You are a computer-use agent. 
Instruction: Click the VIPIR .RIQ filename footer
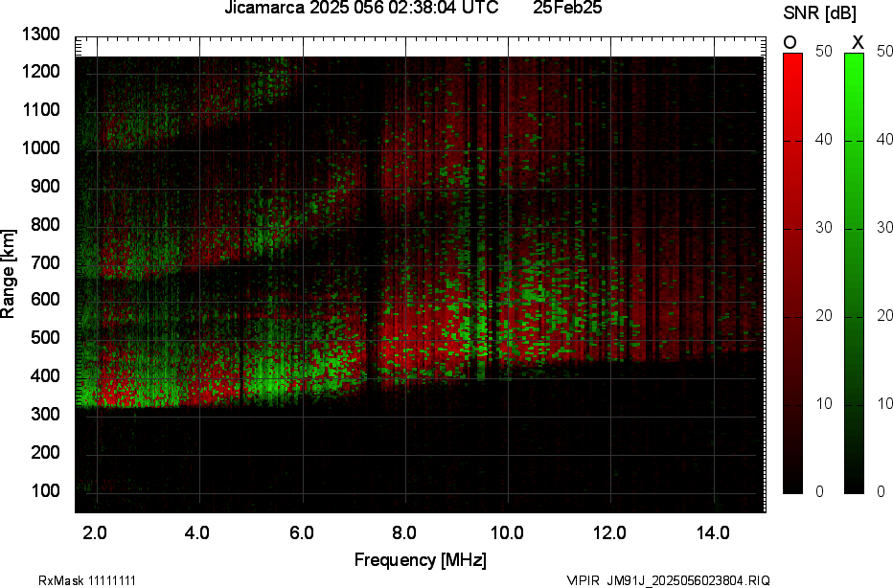(x=668, y=580)
